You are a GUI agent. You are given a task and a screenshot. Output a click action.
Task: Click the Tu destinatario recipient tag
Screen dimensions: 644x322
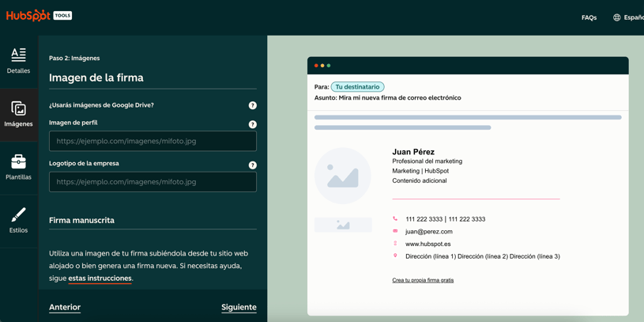tap(357, 87)
